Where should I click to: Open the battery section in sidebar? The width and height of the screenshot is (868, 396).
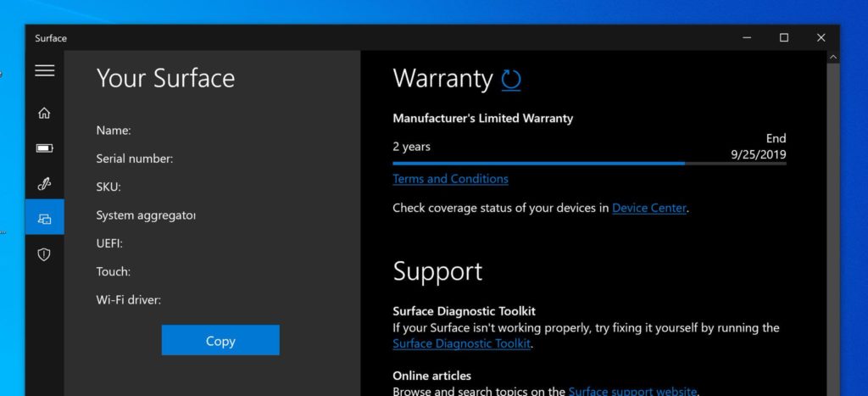coord(44,148)
